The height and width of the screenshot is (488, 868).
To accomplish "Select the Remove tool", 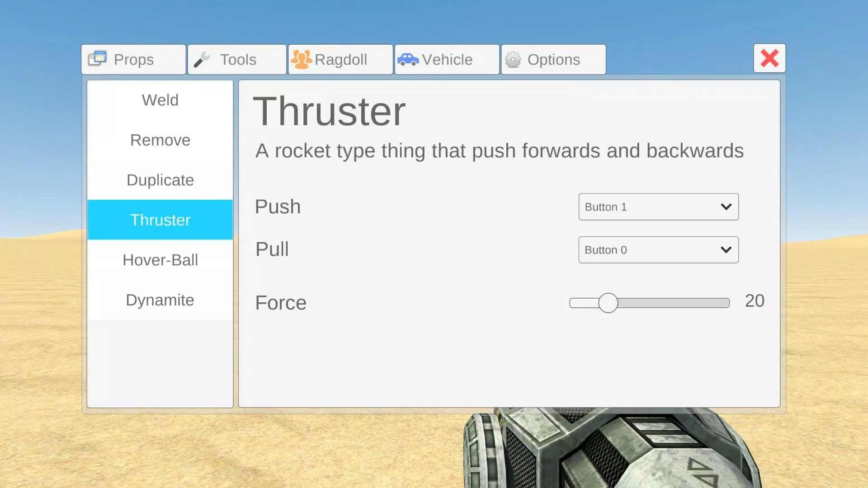I will [x=160, y=140].
